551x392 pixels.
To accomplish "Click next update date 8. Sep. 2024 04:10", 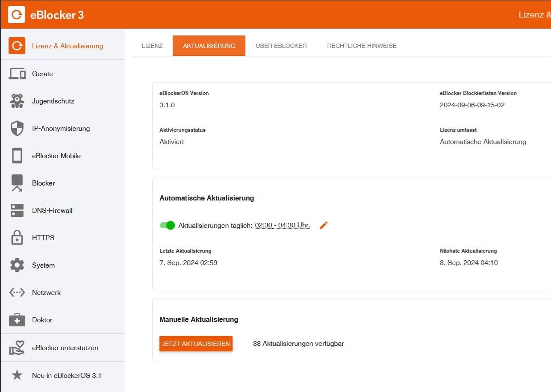I will click(x=468, y=263).
